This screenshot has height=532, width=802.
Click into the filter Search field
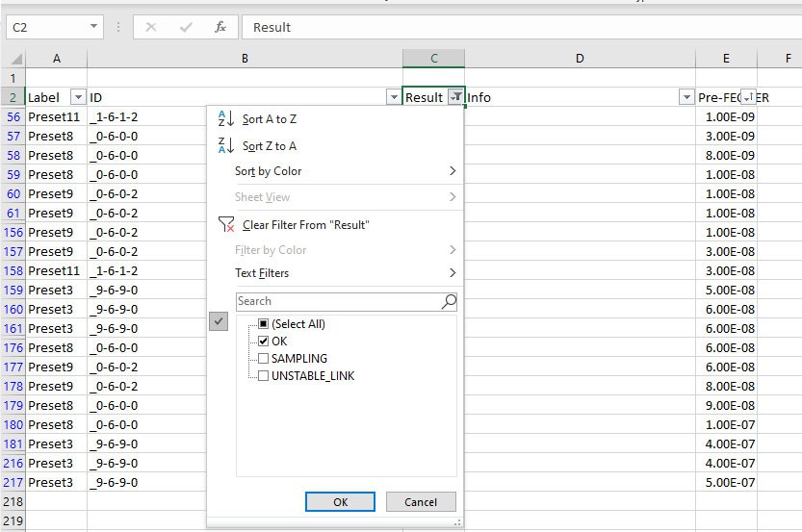[338, 301]
